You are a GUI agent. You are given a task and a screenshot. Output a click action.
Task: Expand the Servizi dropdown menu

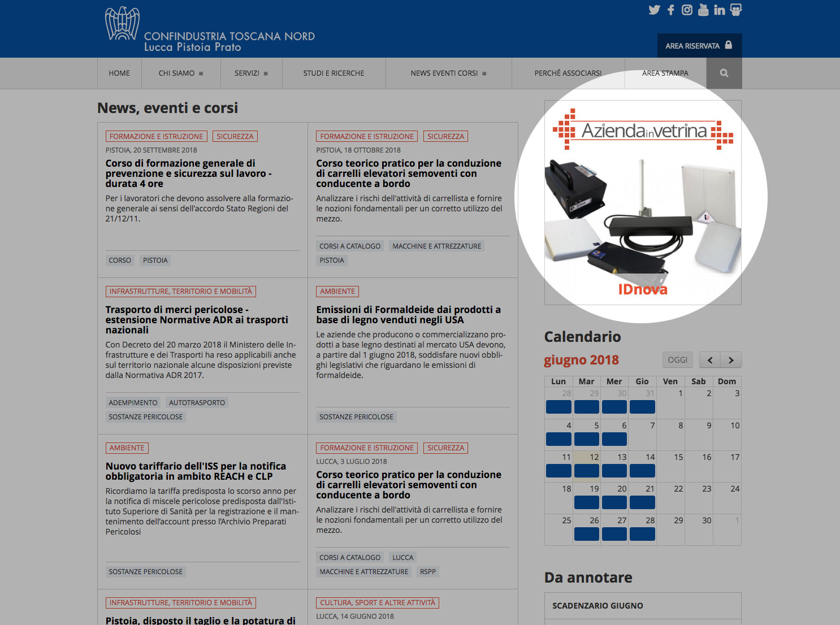coord(251,73)
